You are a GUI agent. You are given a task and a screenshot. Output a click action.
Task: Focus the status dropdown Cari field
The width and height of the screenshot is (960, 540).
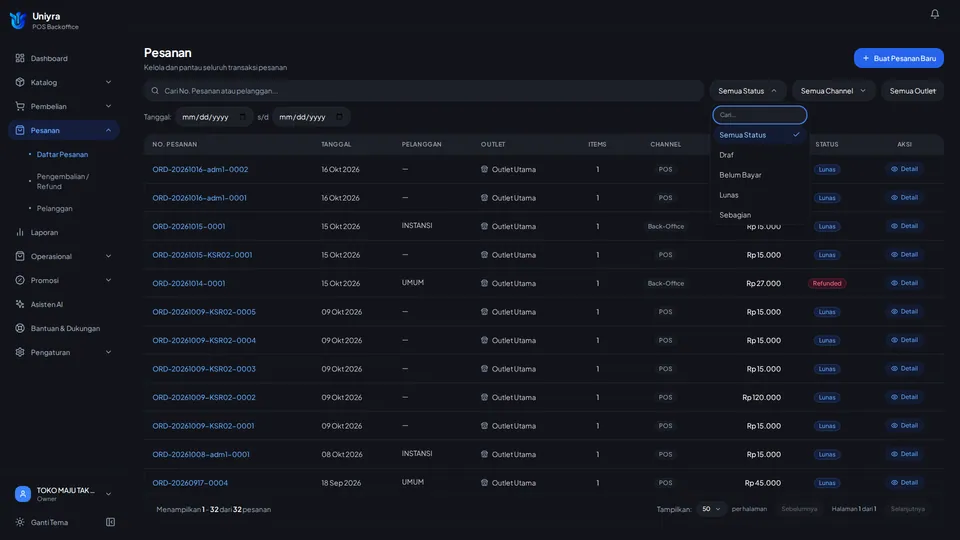(x=759, y=114)
